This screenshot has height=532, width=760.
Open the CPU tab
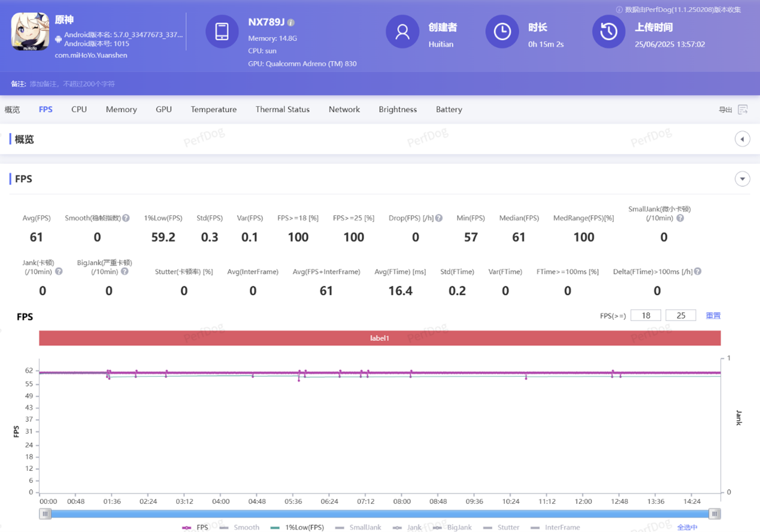coord(79,110)
